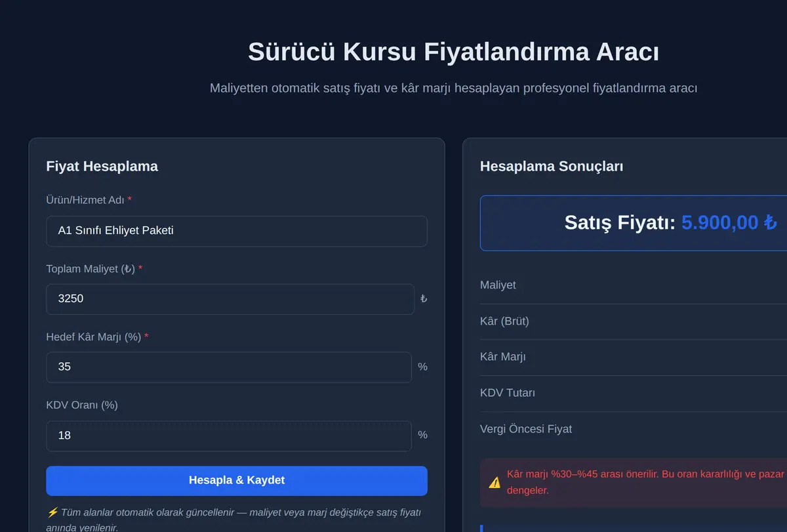Click the KDV Oranı (%) label
The height and width of the screenshot is (532, 787).
click(x=82, y=405)
